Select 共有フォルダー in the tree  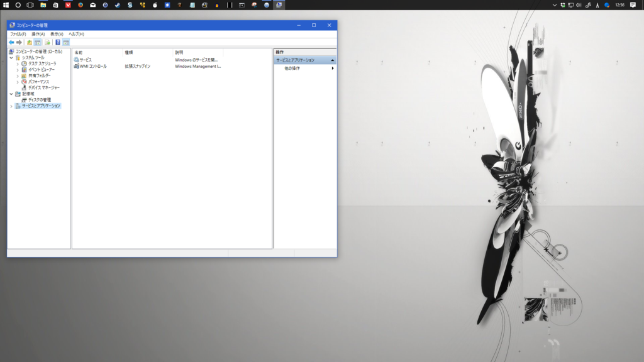click(40, 76)
